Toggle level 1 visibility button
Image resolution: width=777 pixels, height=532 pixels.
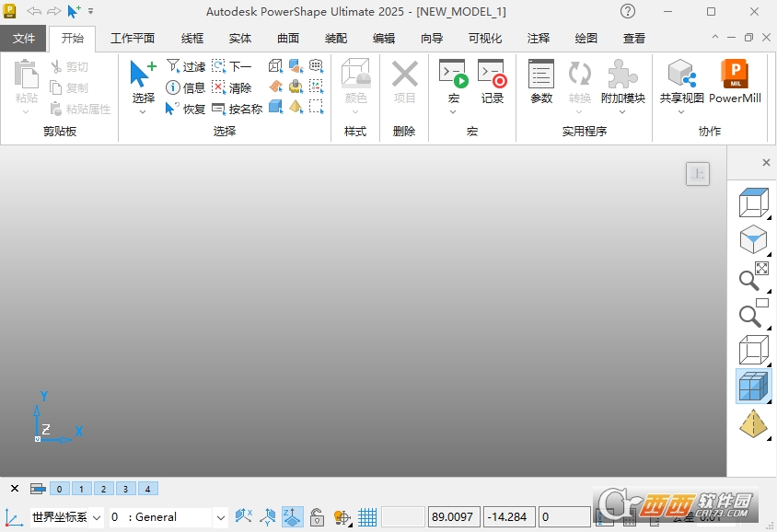click(x=82, y=489)
